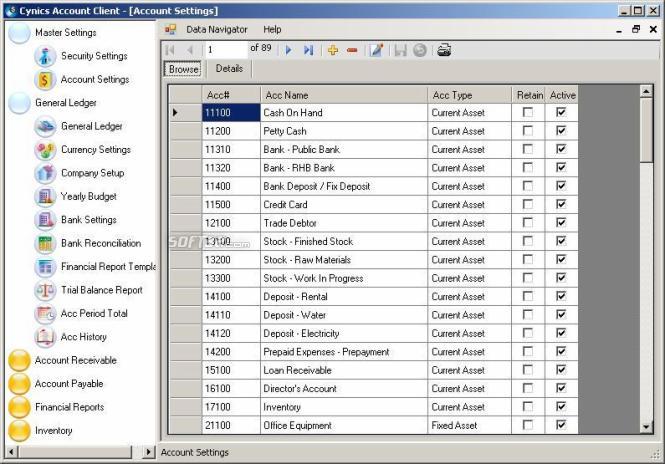The width and height of the screenshot is (665, 464).
Task: Toggle Retain for Credit Card row
Action: tap(528, 204)
